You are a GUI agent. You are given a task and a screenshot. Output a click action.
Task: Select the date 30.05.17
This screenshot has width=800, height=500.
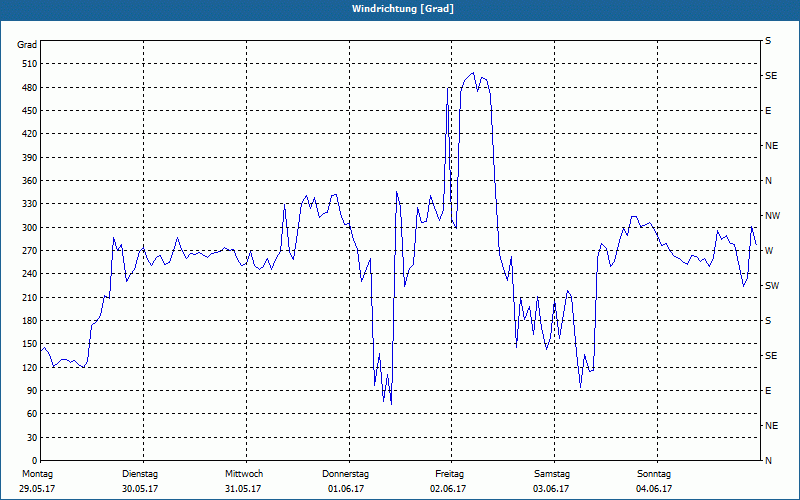tap(140, 489)
